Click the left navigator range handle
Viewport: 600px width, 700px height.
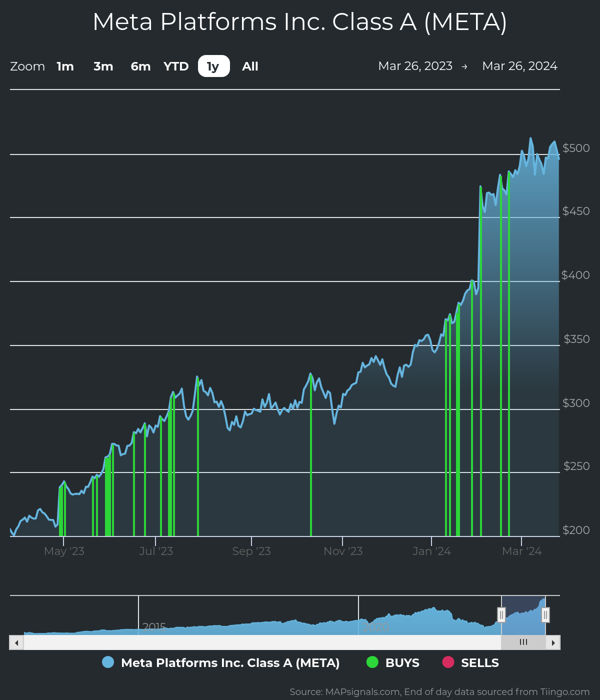tap(501, 614)
